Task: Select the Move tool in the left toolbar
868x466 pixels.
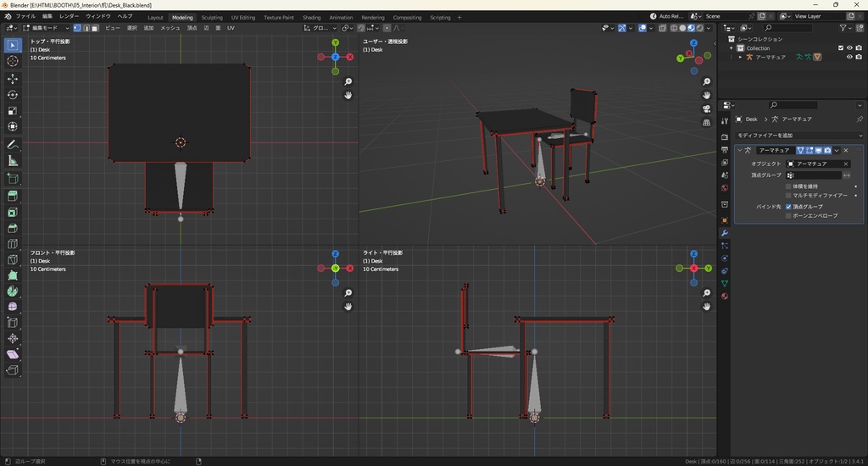Action: (13, 78)
